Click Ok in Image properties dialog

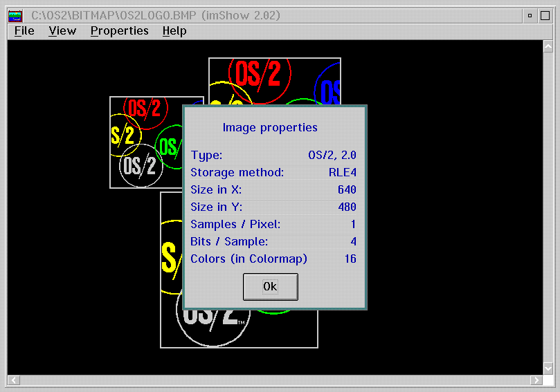tap(271, 287)
